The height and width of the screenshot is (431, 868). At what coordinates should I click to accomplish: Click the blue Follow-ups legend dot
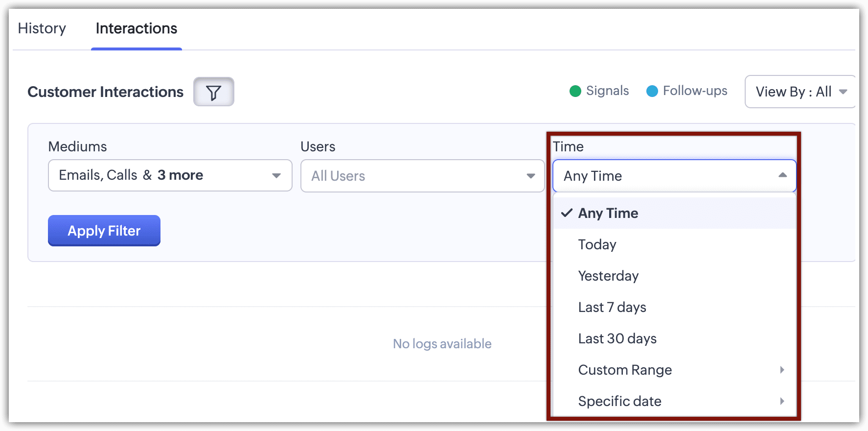point(652,91)
